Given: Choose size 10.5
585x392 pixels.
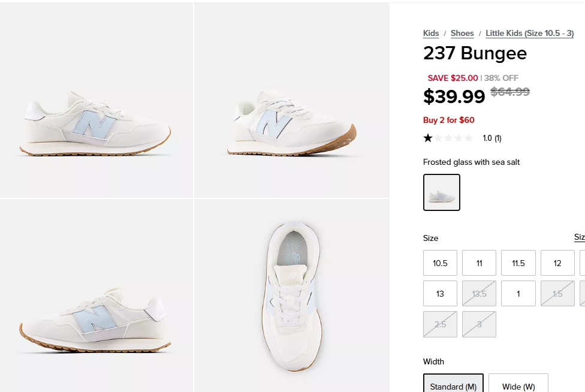Looking at the screenshot, I should (x=440, y=263).
